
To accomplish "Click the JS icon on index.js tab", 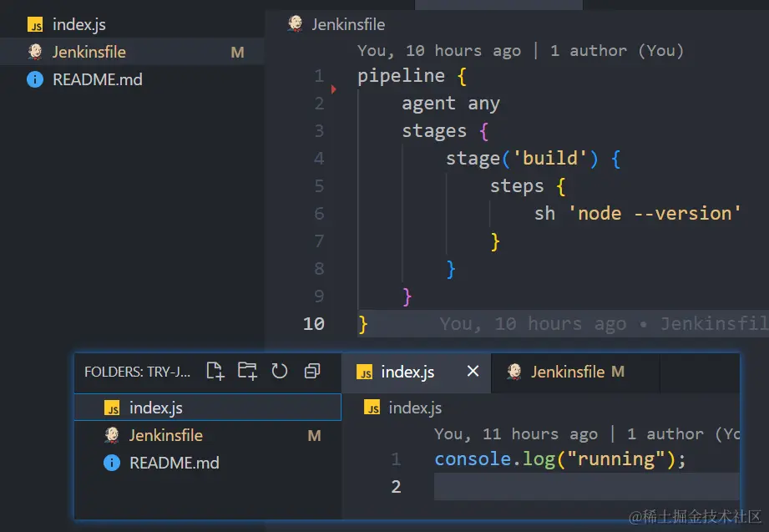I will point(364,372).
